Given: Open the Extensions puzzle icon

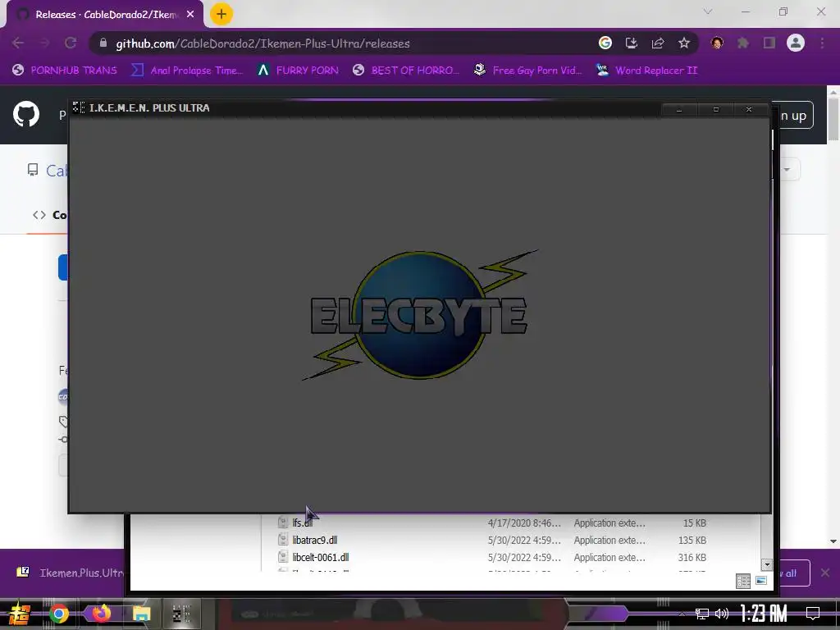Looking at the screenshot, I should click(743, 43).
